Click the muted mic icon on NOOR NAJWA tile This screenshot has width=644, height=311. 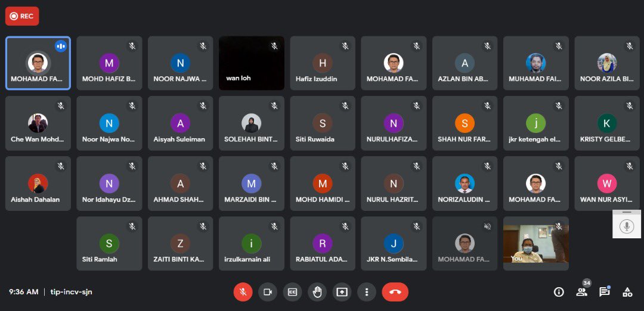point(203,46)
